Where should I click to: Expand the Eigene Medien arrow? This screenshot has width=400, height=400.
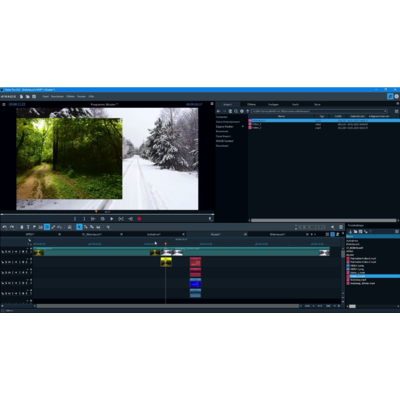pyautogui.click(x=243, y=127)
